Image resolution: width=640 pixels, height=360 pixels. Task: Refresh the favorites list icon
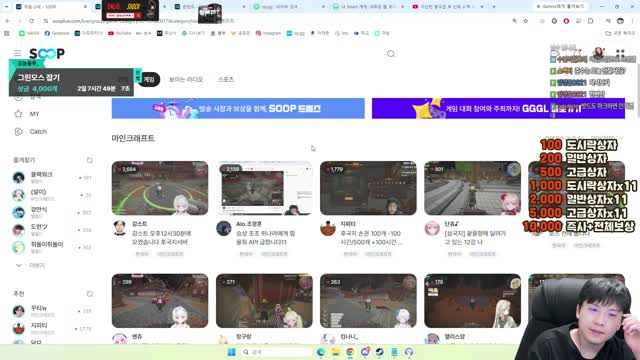pyautogui.click(x=89, y=160)
